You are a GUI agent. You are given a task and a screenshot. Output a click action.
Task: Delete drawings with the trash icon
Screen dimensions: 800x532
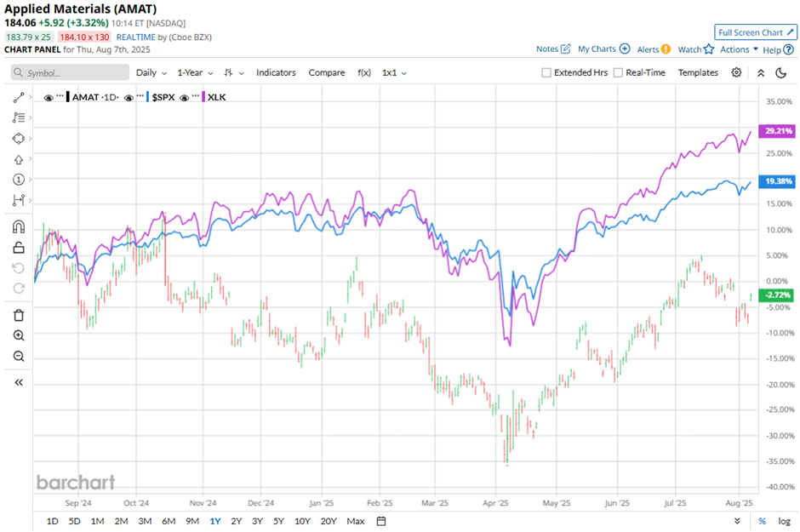19,315
